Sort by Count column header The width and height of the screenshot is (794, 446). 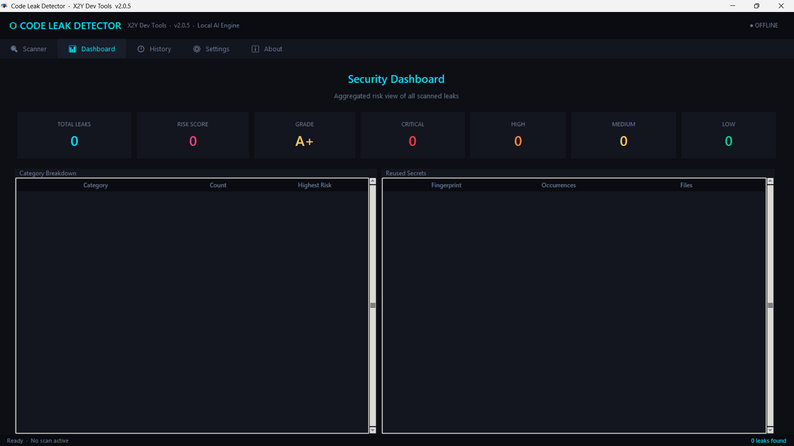(218, 185)
